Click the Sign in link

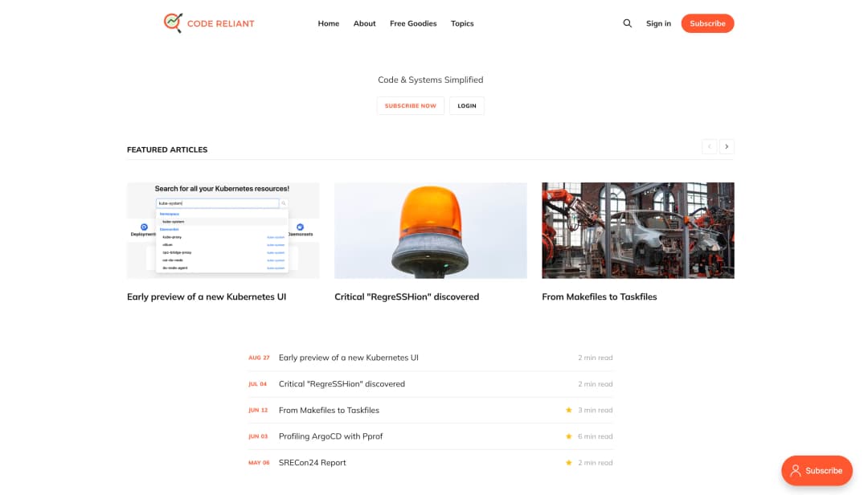pos(658,23)
